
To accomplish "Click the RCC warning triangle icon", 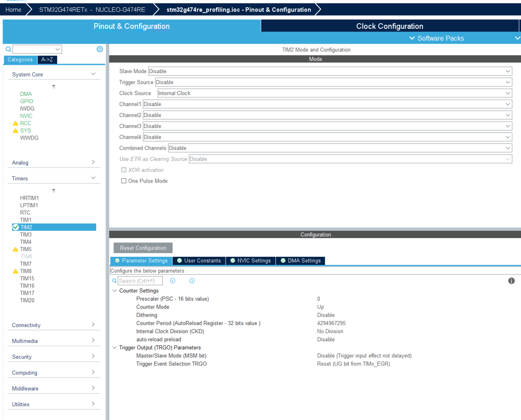I will coord(15,123).
